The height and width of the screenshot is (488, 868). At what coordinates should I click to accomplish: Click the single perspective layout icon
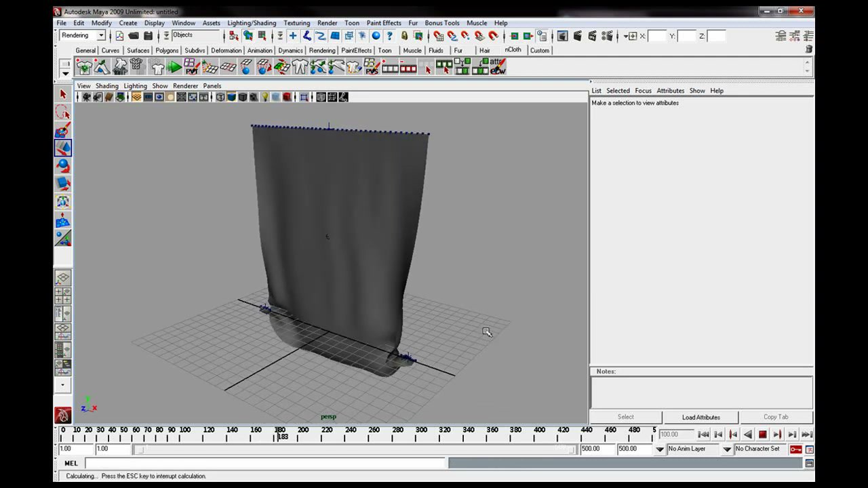(62, 278)
